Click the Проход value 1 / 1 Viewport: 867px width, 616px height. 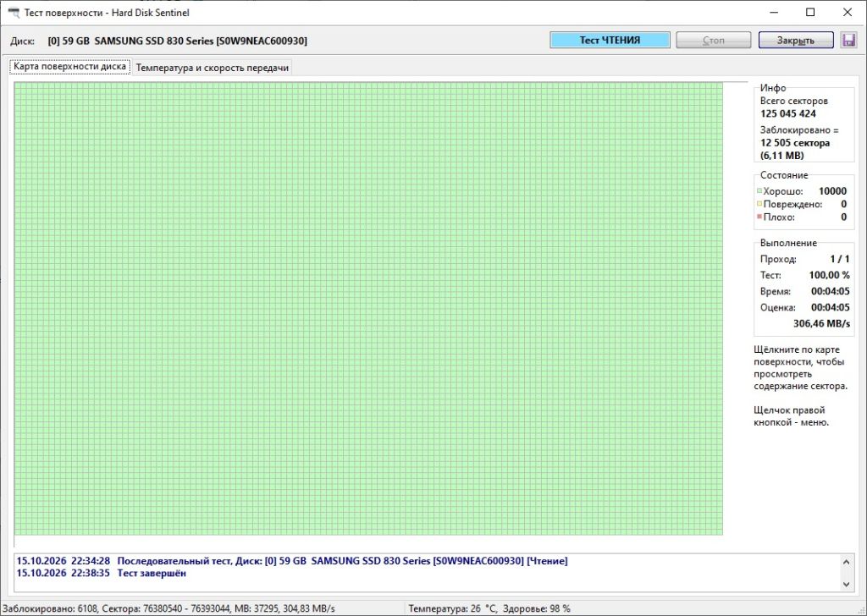840,259
